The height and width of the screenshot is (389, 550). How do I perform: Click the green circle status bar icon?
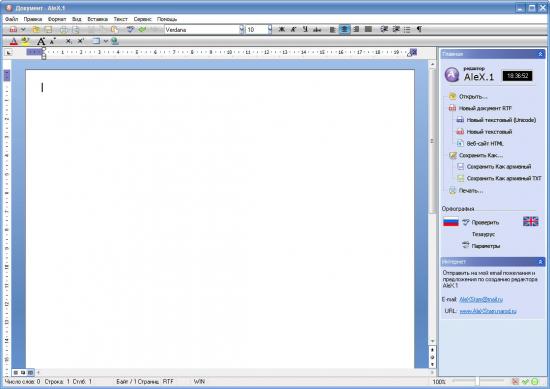535,381
